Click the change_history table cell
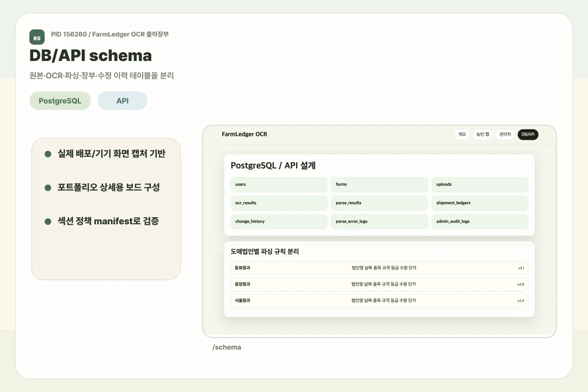 coord(279,222)
